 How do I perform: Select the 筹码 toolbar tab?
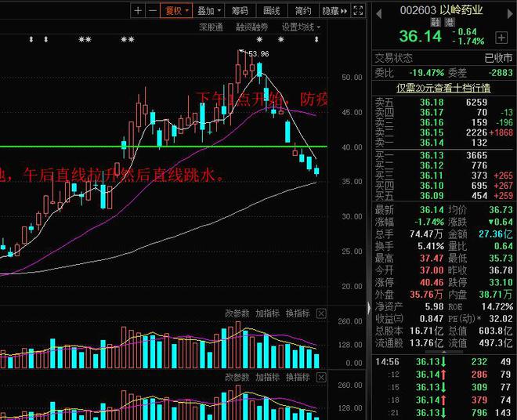point(240,11)
